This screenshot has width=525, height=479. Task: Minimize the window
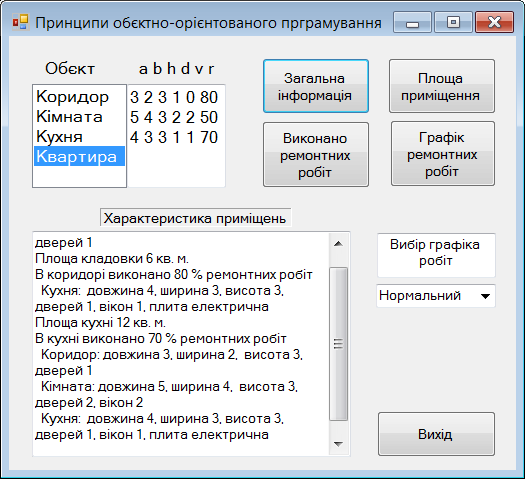412,22
